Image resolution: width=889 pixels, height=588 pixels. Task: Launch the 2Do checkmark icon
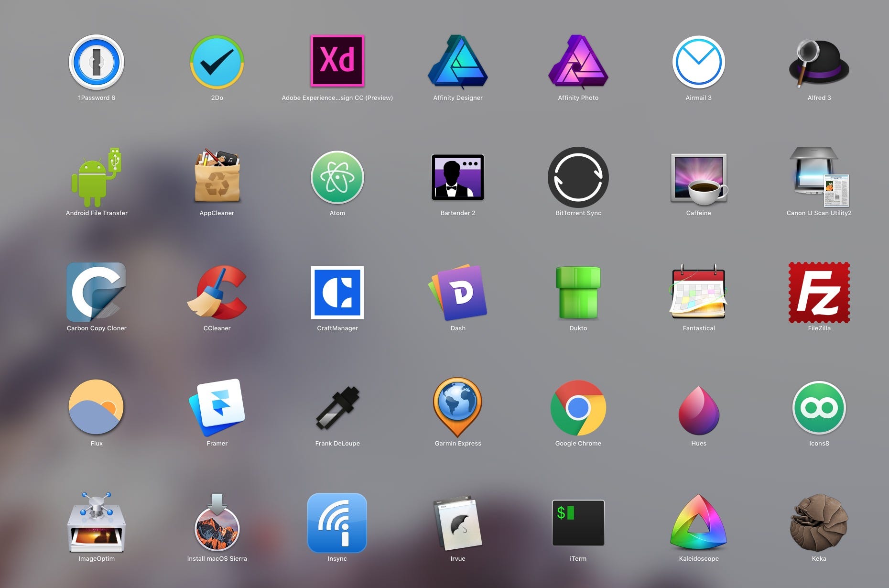pos(217,62)
